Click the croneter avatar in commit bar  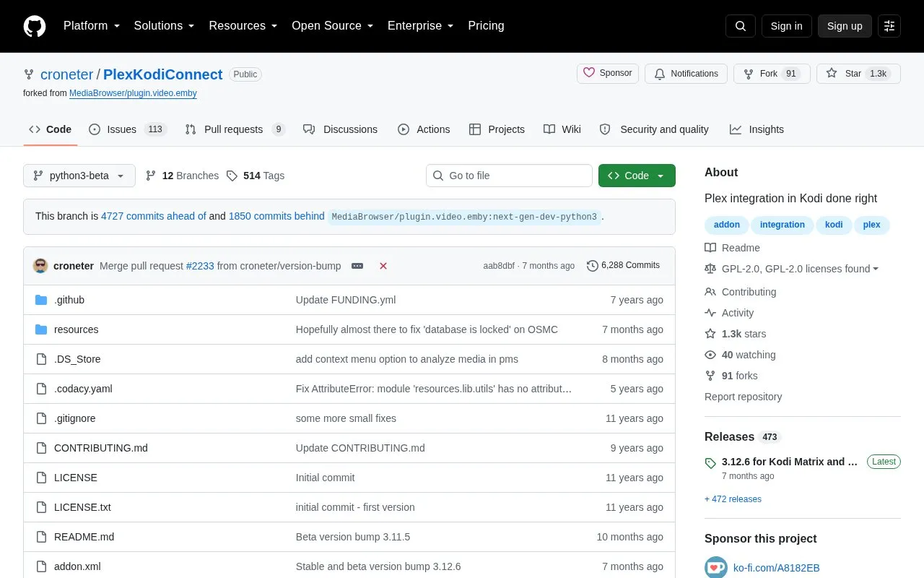[40, 266]
